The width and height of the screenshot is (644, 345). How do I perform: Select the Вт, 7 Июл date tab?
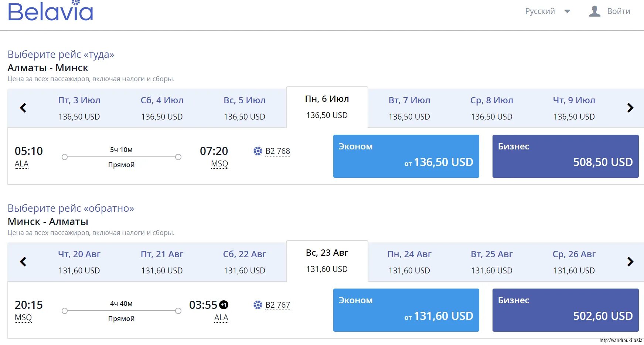[409, 108]
